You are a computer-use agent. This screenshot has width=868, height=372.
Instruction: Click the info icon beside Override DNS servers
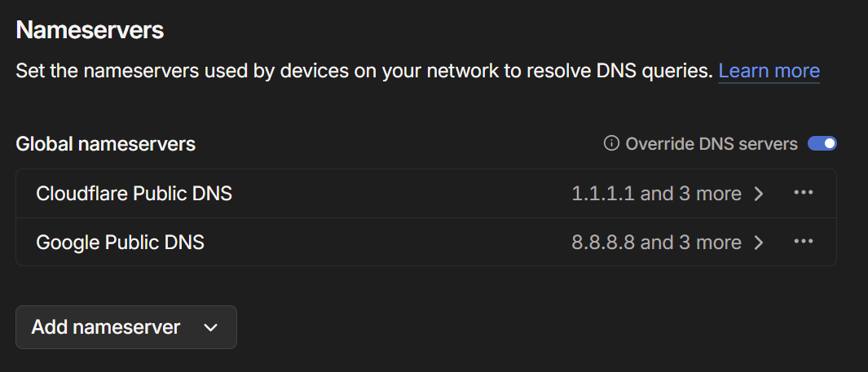coord(611,144)
